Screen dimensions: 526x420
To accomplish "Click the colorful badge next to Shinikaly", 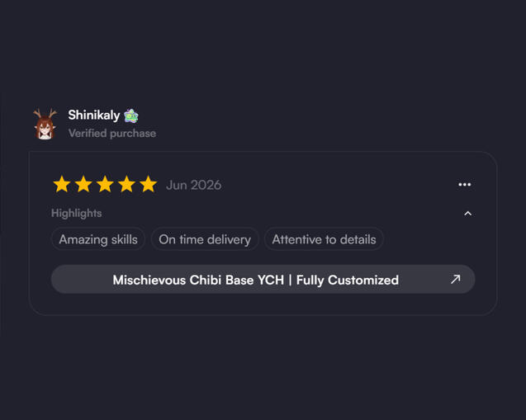I will click(x=131, y=116).
